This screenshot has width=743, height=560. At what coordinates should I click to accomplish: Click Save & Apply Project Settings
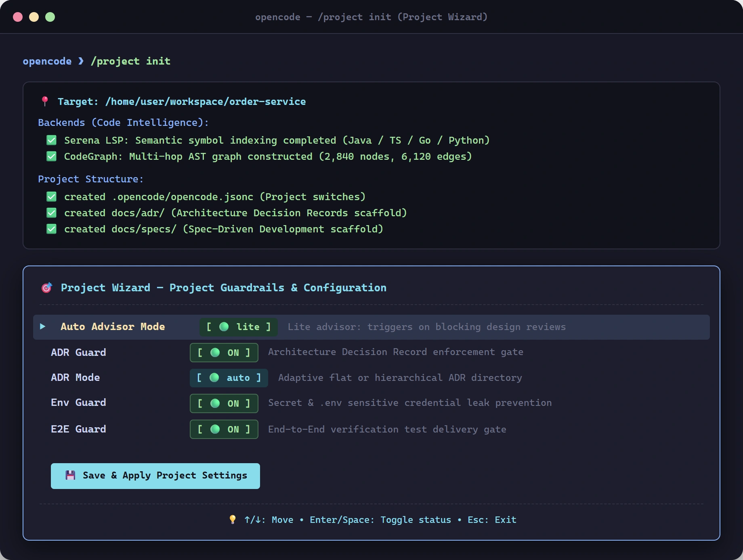[x=155, y=476]
